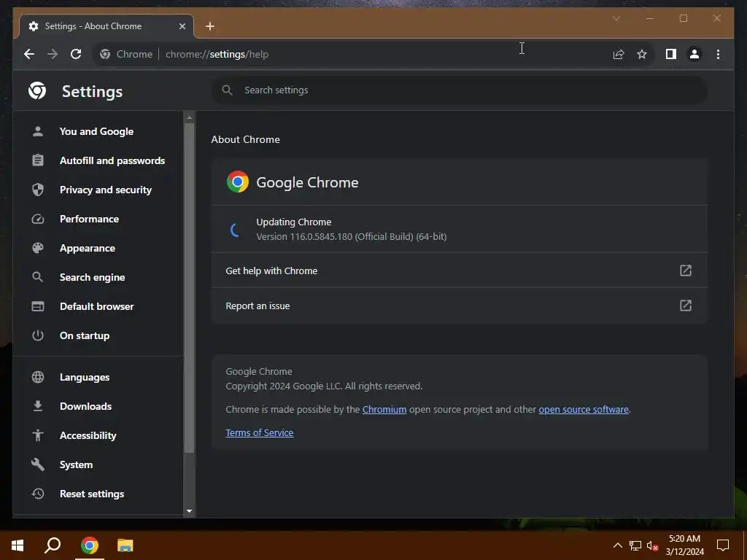
Task: Click the address bar URL chrome://settings/help
Action: coord(217,54)
